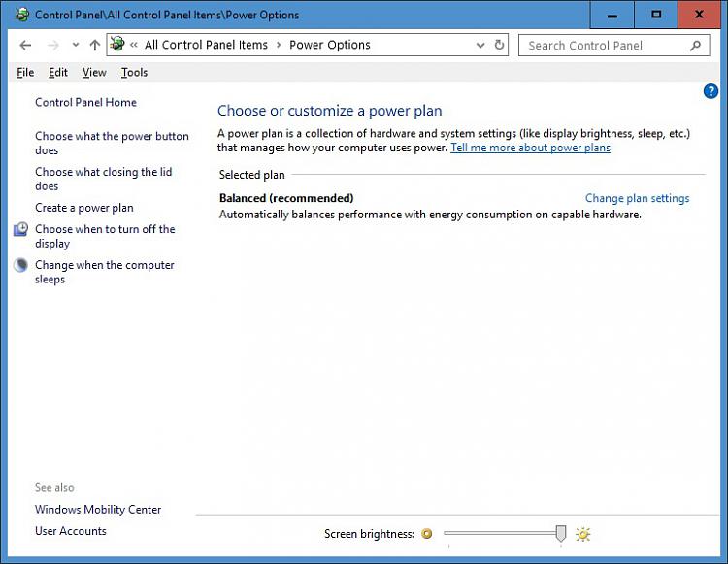Click the sleep moon icon in sidebar
The image size is (728, 564).
point(20,265)
